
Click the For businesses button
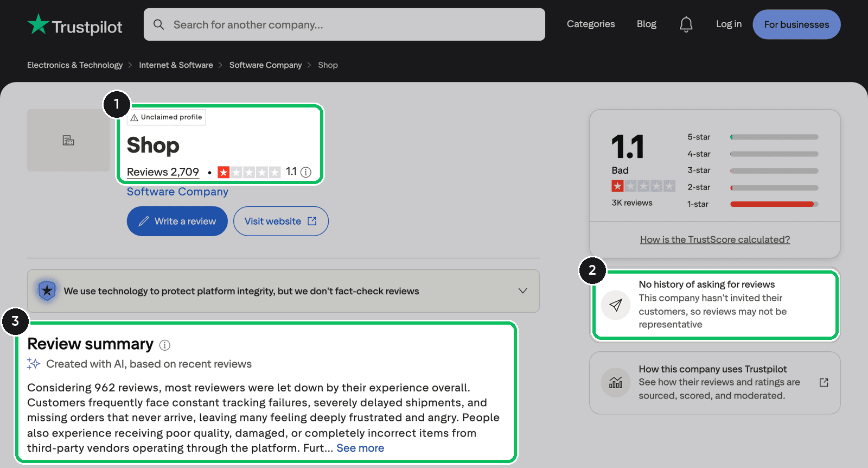tap(796, 24)
